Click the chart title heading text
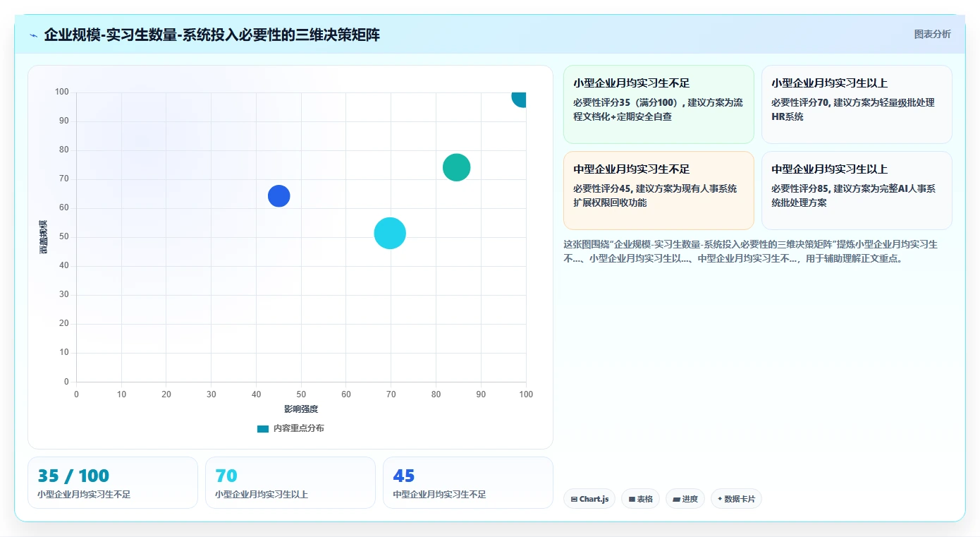Image resolution: width=980 pixels, height=537 pixels. pyautogui.click(x=212, y=35)
